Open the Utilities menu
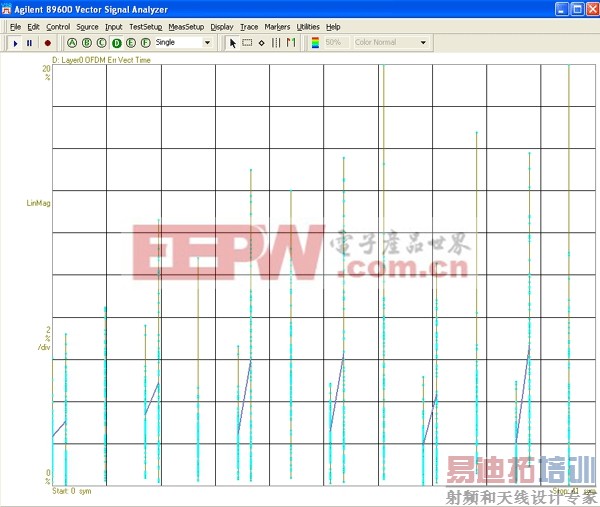The width and height of the screenshot is (600, 507). [308, 27]
